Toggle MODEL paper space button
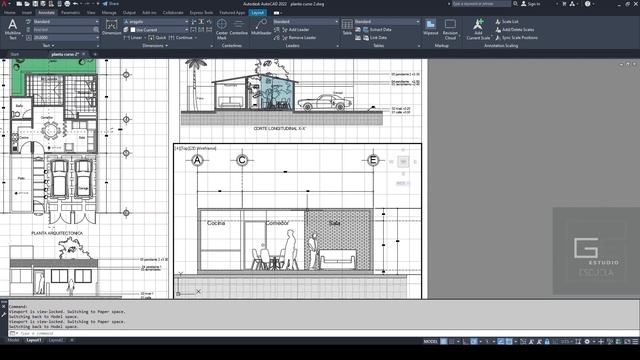640x360 pixels. (431, 342)
